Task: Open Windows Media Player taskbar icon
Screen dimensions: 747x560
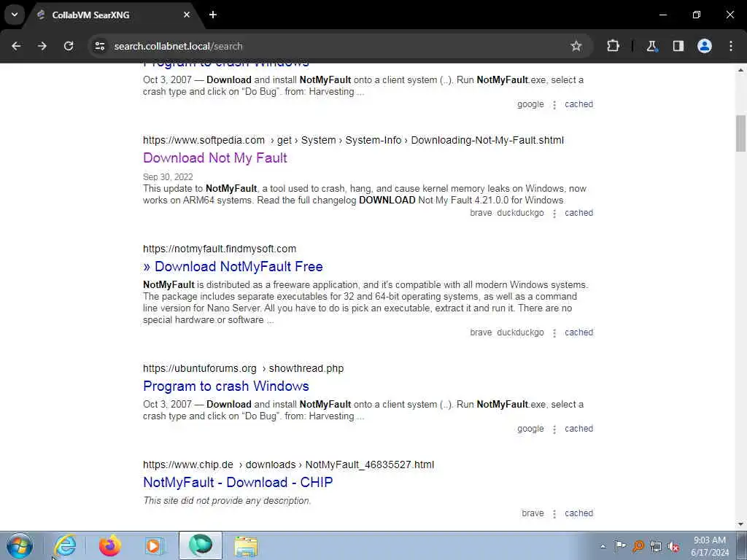Action: 154,545
